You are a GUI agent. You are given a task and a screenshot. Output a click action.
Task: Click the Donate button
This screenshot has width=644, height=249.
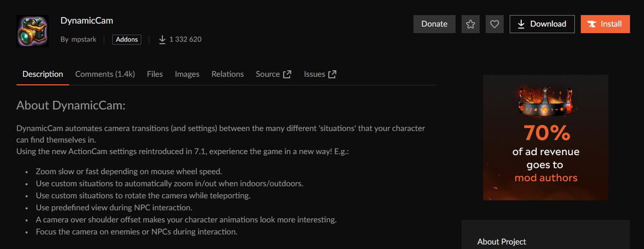pos(434,24)
